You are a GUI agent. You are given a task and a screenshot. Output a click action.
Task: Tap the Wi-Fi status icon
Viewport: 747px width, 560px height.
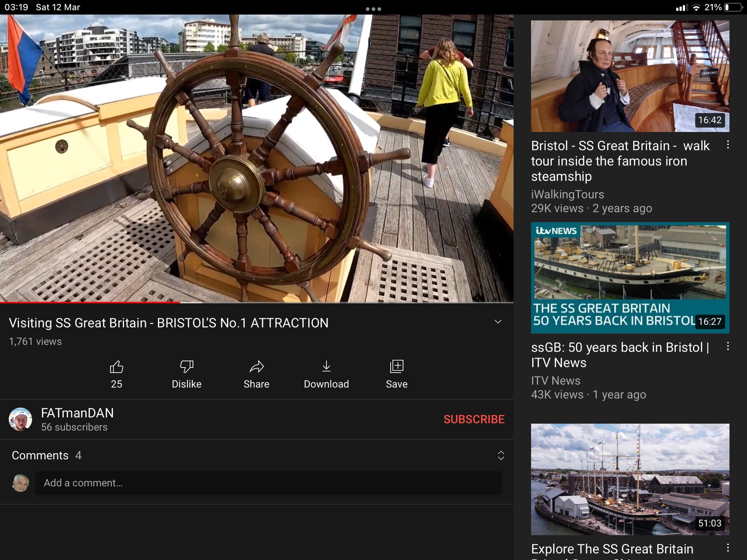[x=696, y=7]
